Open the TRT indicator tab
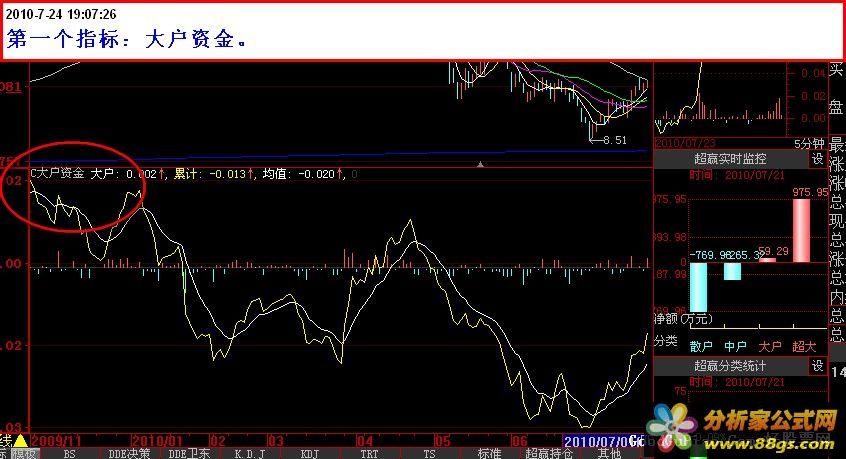The height and width of the screenshot is (459, 846). 369,454
